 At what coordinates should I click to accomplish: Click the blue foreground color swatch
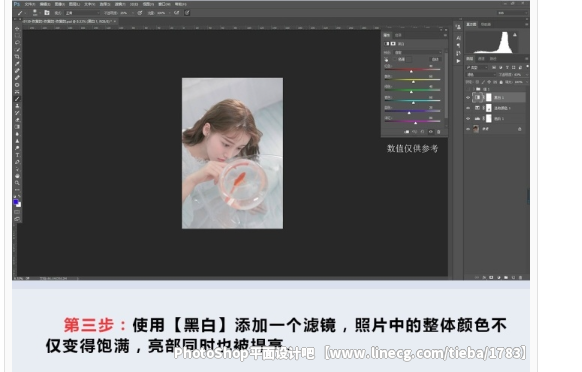[x=16, y=202]
